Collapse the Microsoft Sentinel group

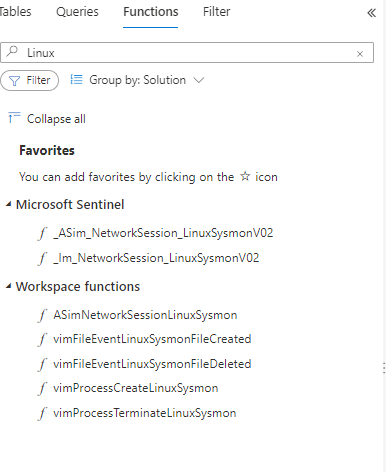8,204
